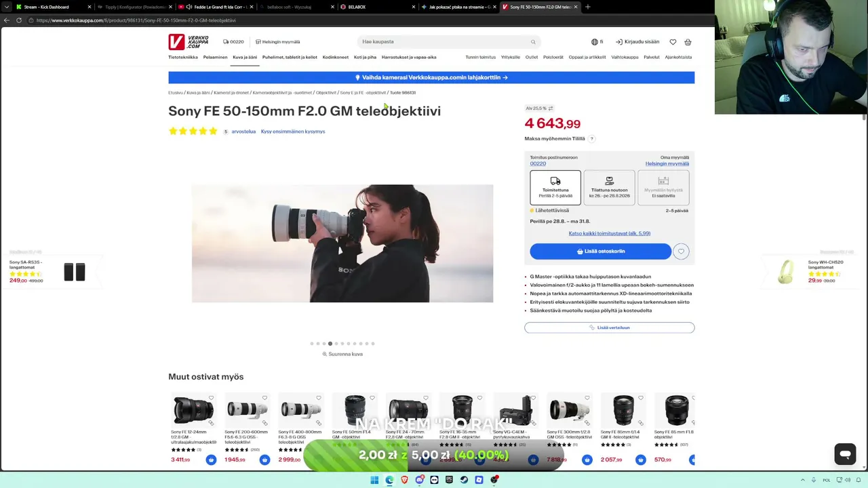Open Katso kaikki toimitustavat link

[x=610, y=233]
